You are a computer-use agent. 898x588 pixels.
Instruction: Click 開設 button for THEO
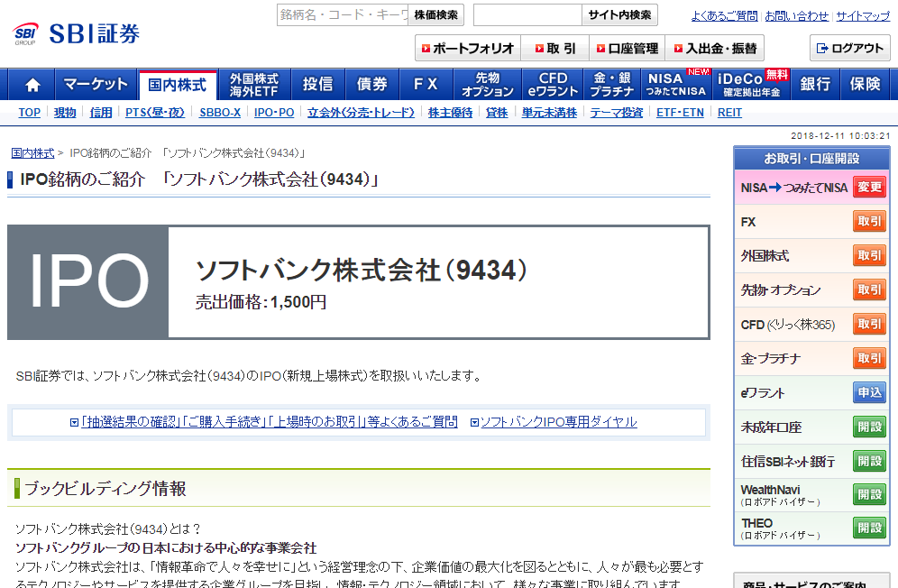click(869, 528)
